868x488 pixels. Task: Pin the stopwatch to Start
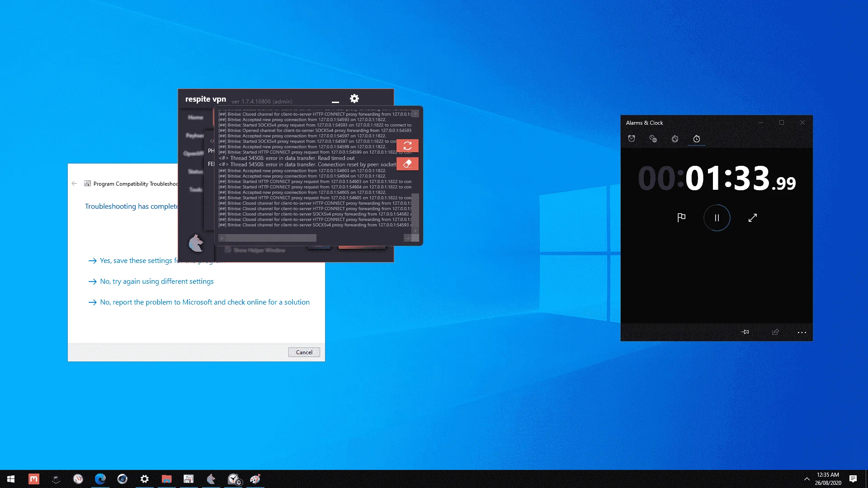(745, 332)
